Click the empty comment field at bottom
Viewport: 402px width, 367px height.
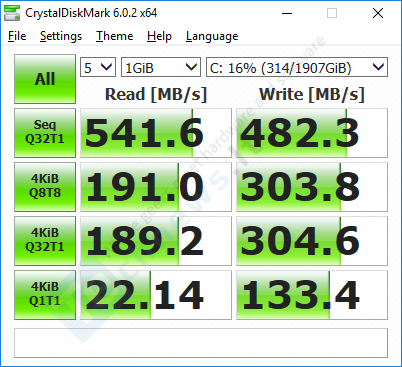coord(201,343)
